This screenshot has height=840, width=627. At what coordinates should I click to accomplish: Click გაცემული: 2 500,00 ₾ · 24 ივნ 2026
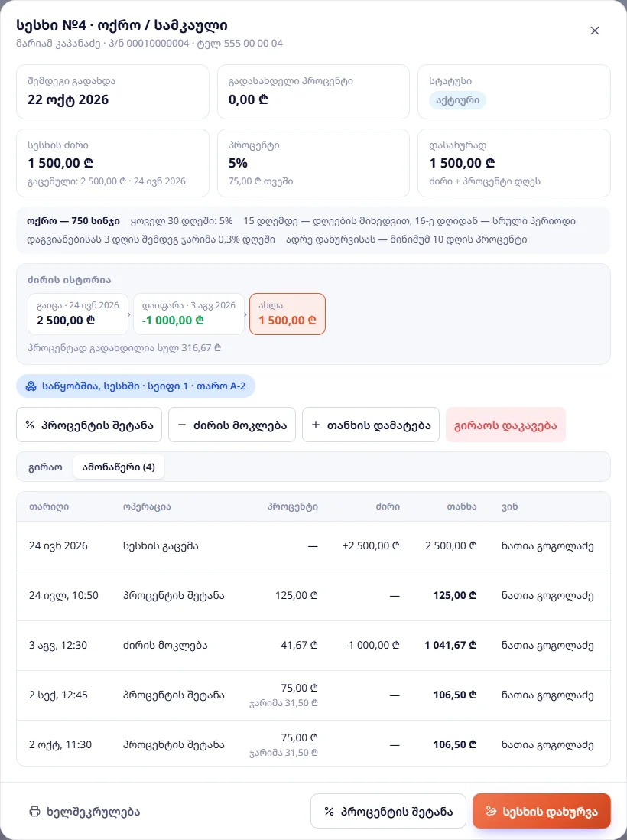point(106,181)
